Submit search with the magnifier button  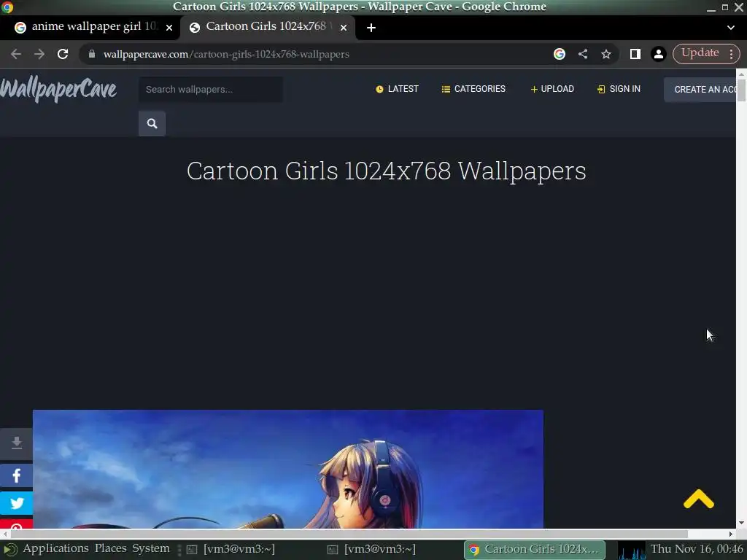pyautogui.click(x=152, y=124)
